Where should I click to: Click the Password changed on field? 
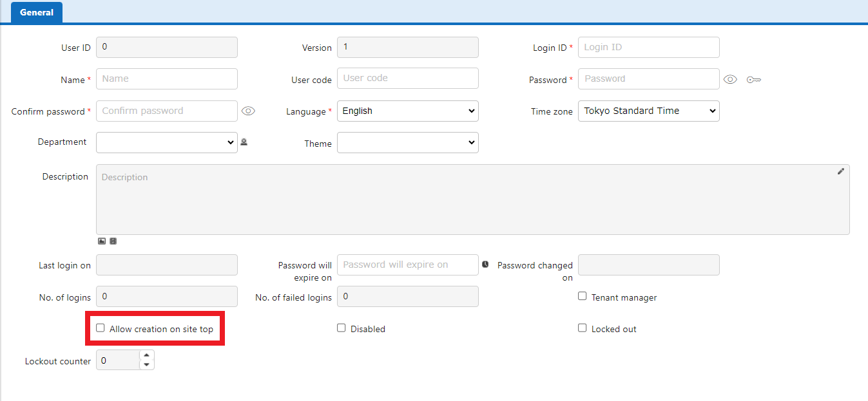tap(649, 265)
